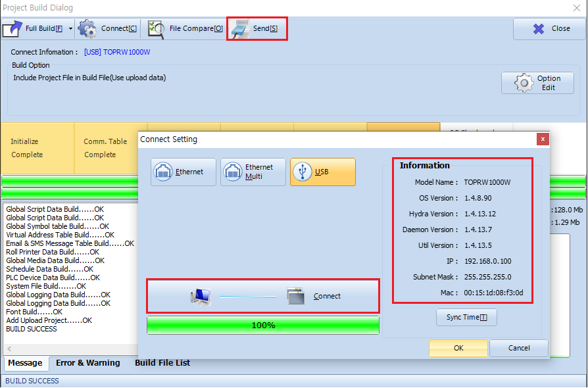Click the Include Project File build option text
Screen dimensions: 588x388
coord(89,78)
